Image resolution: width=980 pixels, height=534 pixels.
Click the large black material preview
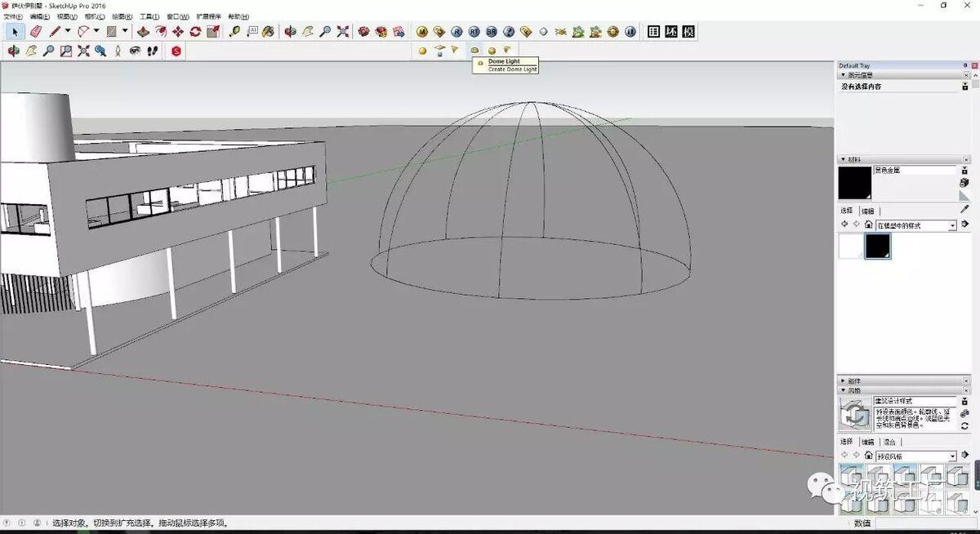pyautogui.click(x=855, y=183)
